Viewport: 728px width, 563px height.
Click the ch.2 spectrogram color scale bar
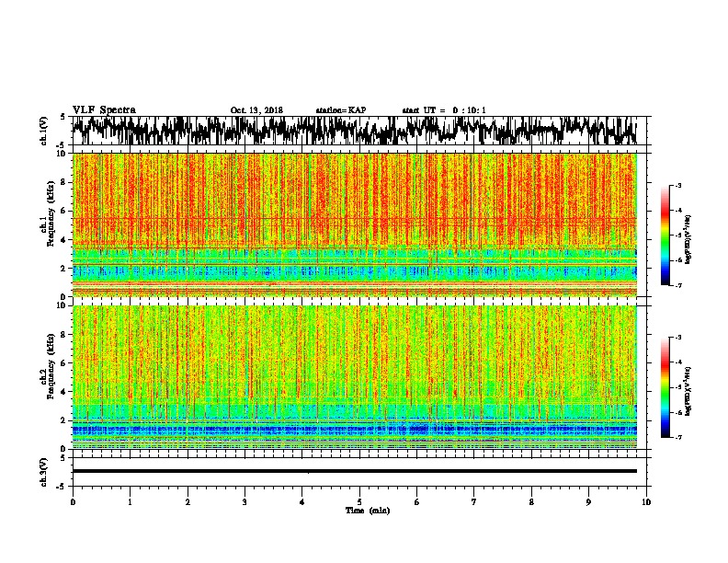pyautogui.click(x=665, y=387)
